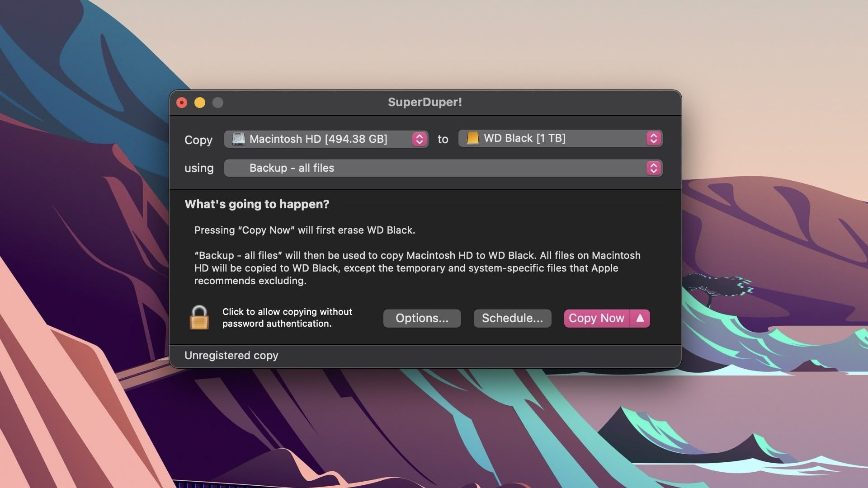Open the Macintosh HD source drive dropdown
Image resolution: width=868 pixels, height=488 pixels.
[x=326, y=139]
